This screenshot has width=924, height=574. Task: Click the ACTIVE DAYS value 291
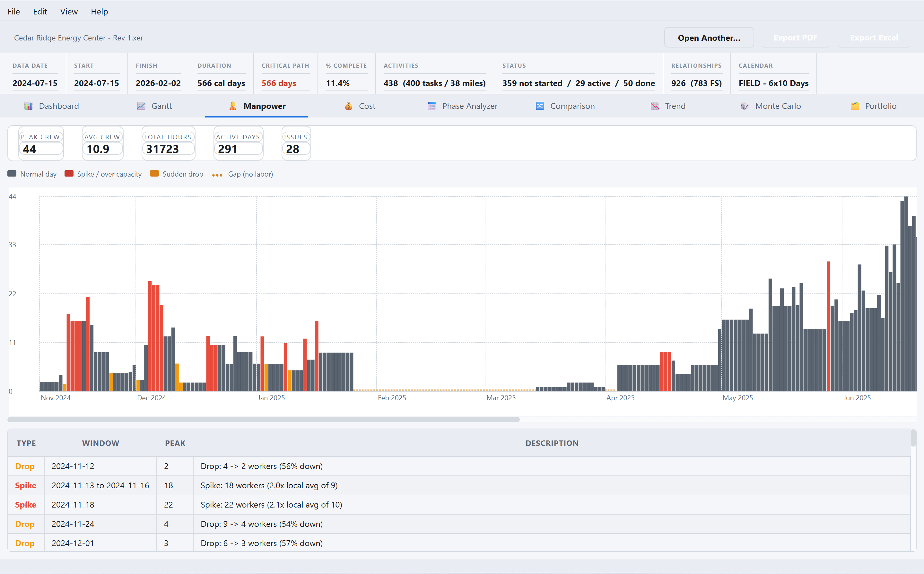click(228, 149)
